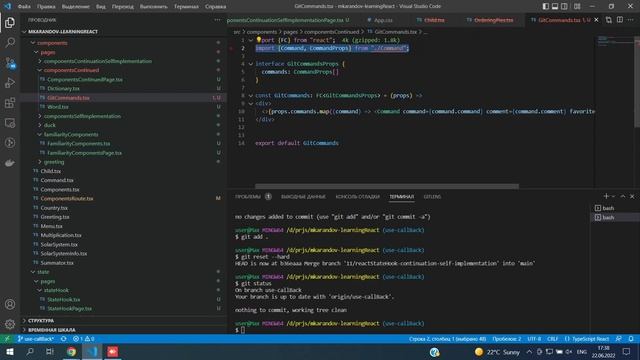Switch to the GITLENS panel tab

click(x=432, y=197)
